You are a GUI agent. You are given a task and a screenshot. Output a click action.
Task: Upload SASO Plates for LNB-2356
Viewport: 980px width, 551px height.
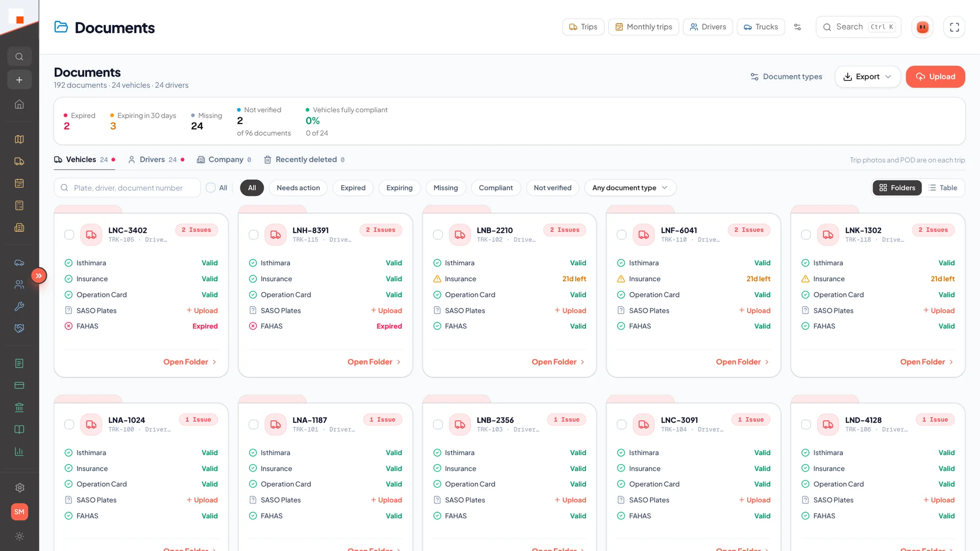pos(570,500)
